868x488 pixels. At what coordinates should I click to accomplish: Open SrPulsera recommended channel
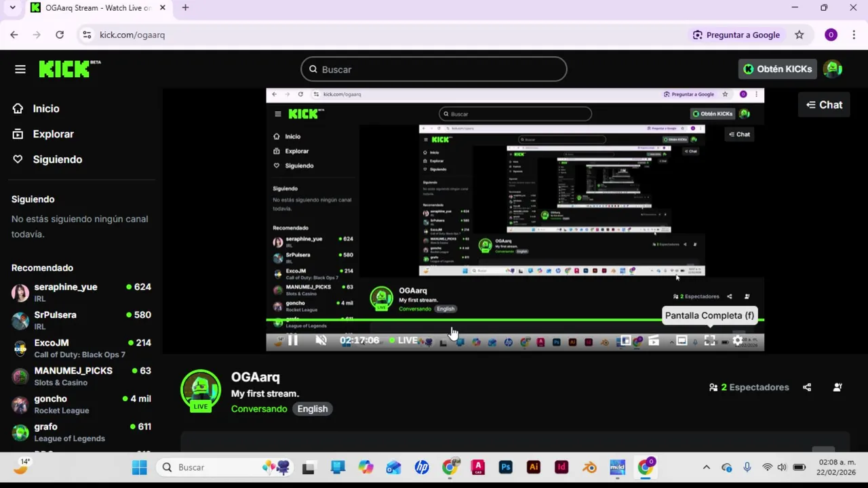tap(81, 320)
